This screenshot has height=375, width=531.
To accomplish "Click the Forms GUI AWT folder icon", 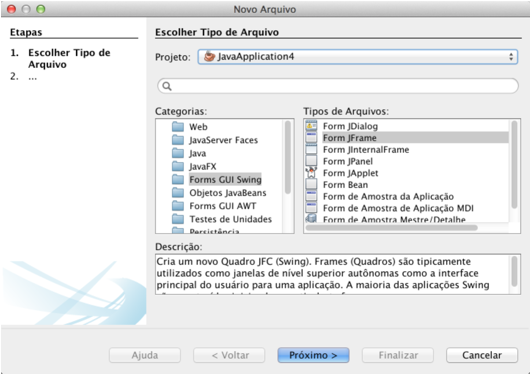I will tap(178, 206).
